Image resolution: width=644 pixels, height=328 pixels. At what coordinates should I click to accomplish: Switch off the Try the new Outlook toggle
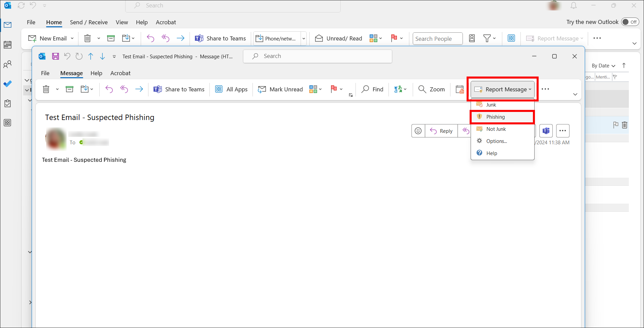(x=630, y=22)
